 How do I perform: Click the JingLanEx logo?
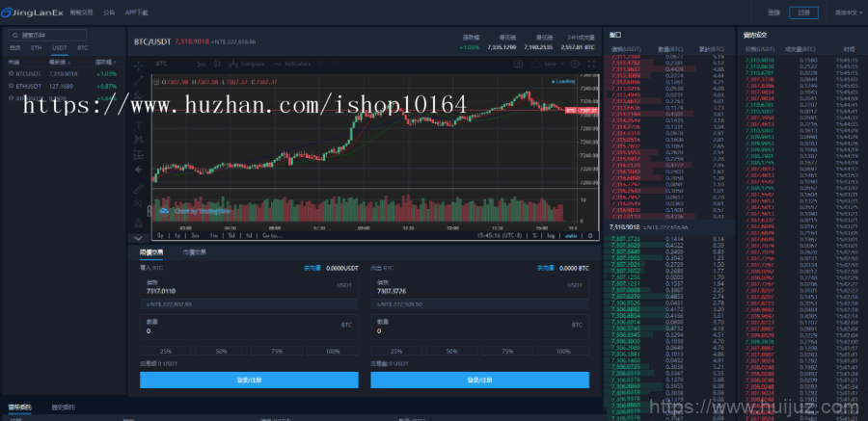[32, 13]
